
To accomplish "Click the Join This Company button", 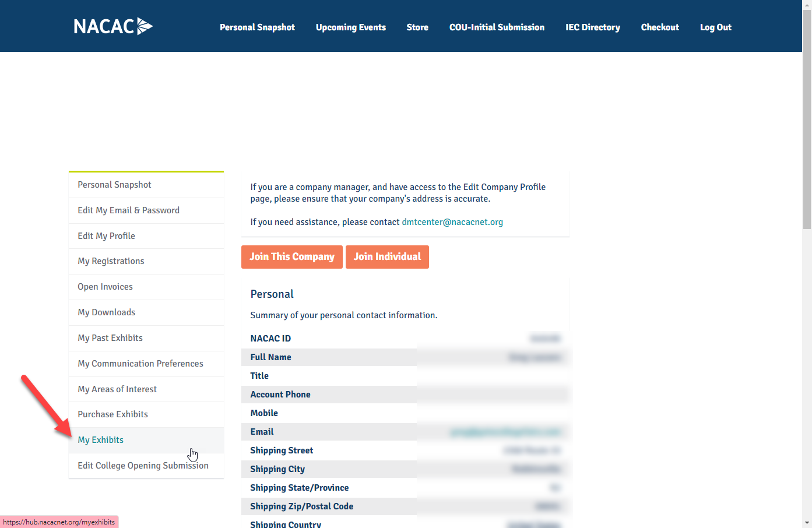I will tap(292, 257).
